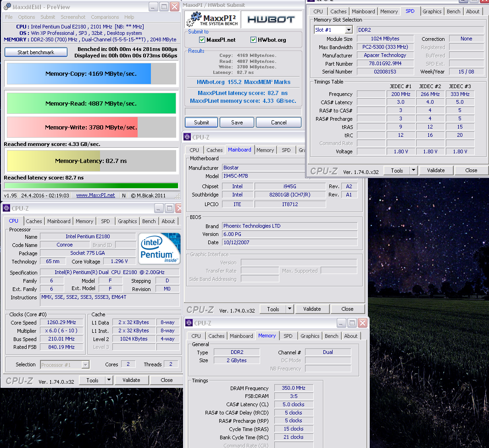Click the Memory-Read result bar
Screen dimensions: 489x448
pyautogui.click(x=91, y=104)
